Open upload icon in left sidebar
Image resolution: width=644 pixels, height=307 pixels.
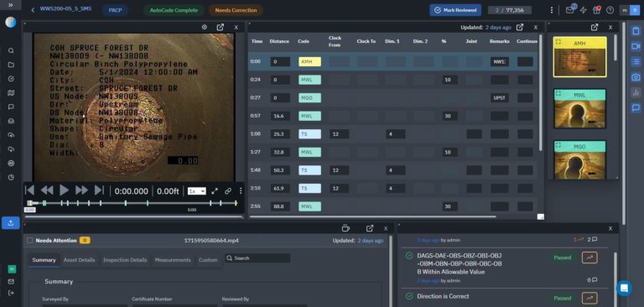tap(11, 223)
